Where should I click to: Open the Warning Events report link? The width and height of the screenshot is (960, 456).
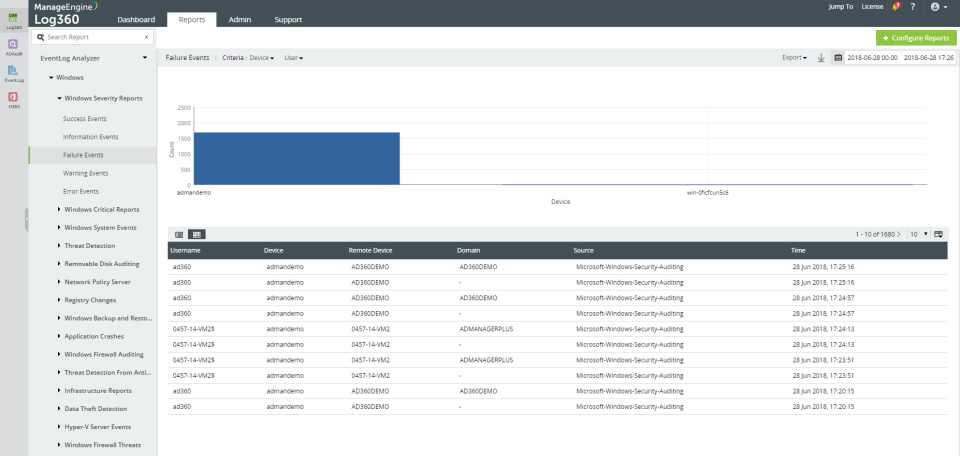[x=85, y=173]
